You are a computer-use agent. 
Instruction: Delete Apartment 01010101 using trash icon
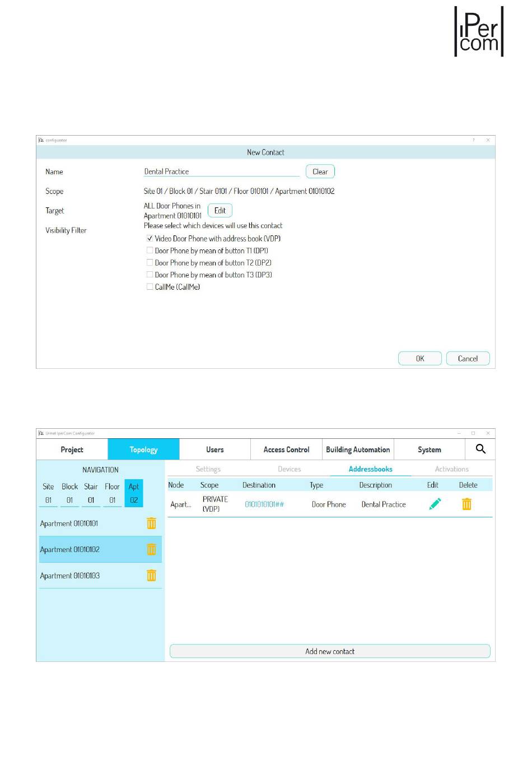pos(151,523)
